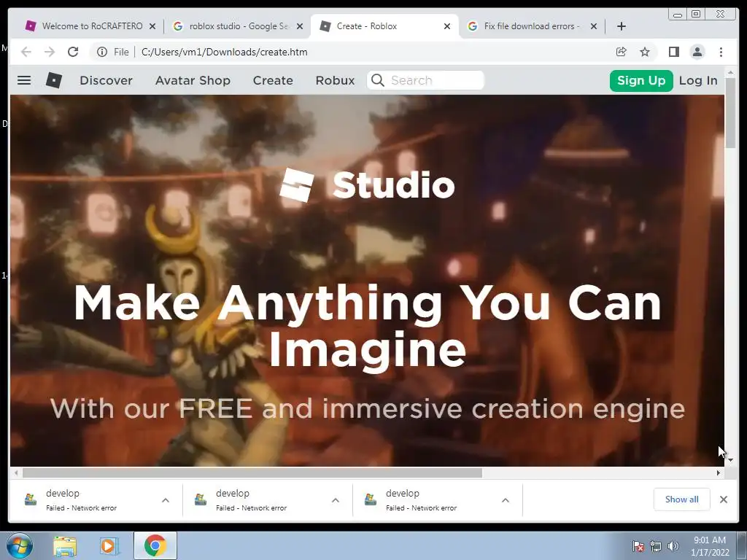This screenshot has height=560, width=747.
Task: Click third failed develop download file icon
Action: 371,499
